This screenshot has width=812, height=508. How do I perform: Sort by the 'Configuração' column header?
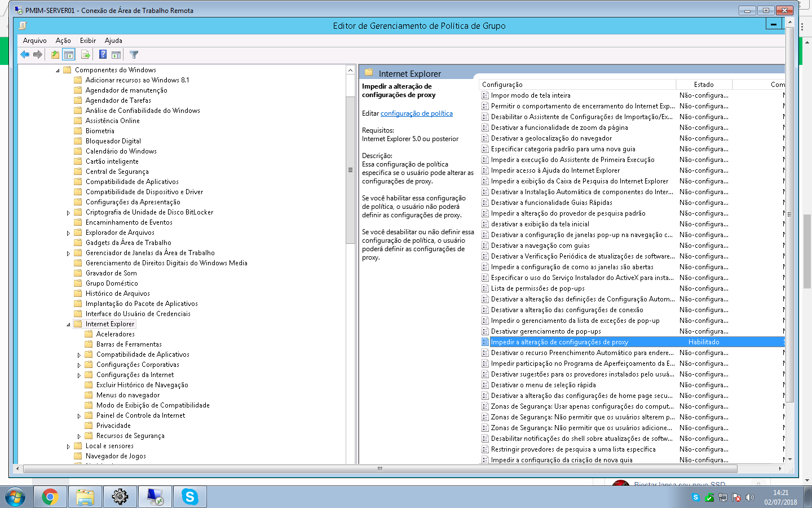tap(577, 85)
